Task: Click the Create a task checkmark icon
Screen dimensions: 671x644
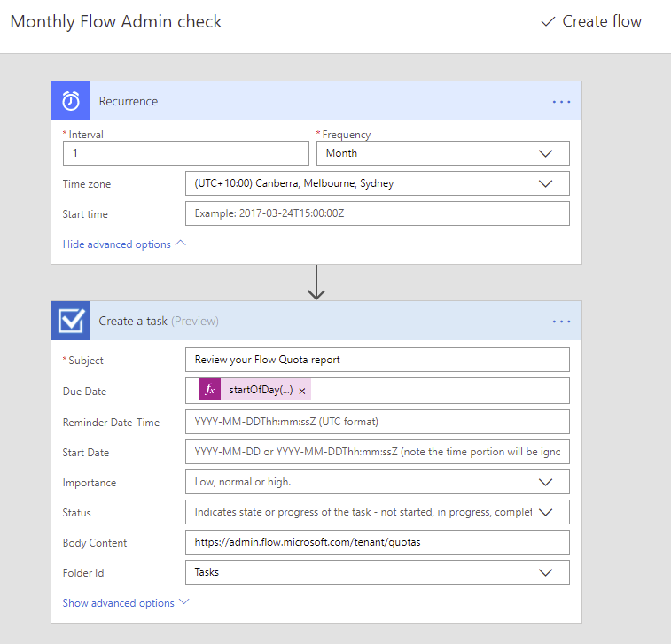Action: tap(71, 321)
